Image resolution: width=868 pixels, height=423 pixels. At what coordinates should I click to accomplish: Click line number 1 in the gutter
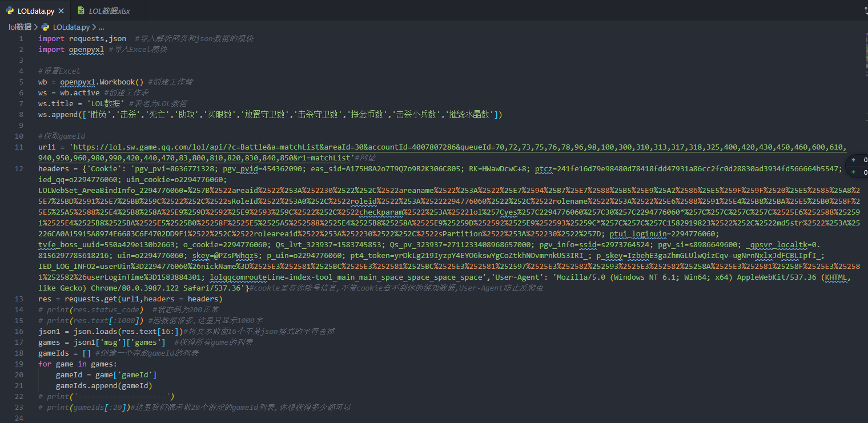[21, 39]
